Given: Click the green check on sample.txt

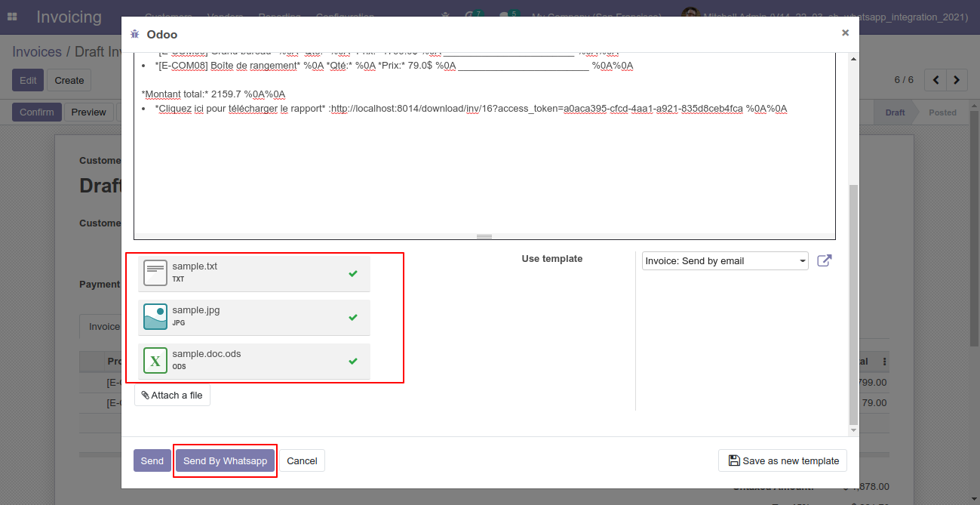Looking at the screenshot, I should [353, 273].
